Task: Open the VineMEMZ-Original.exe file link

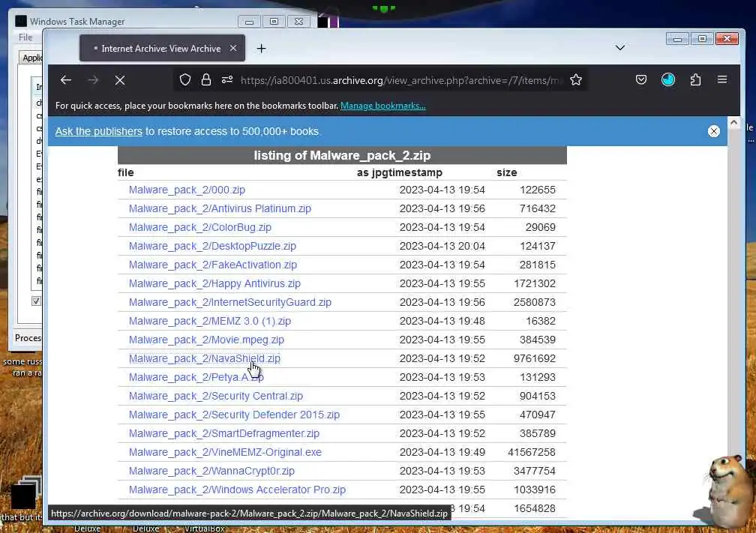Action: pos(225,453)
